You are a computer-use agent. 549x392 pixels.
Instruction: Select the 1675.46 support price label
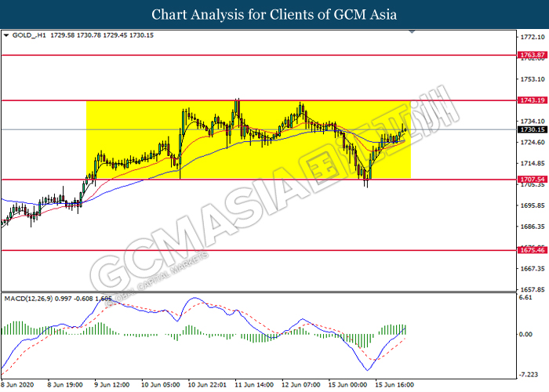[533, 250]
